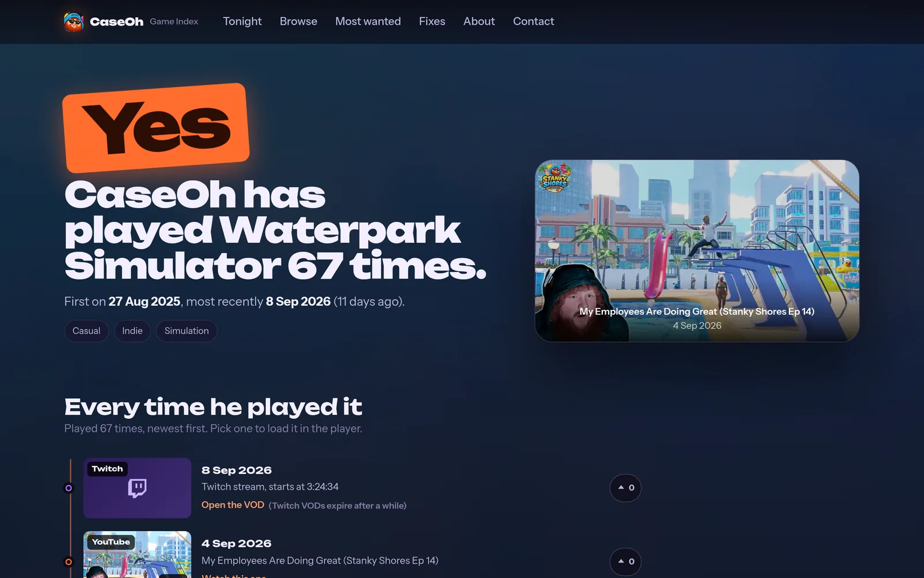Click 'My Employees Are Doing Great' entry title
The width and height of the screenshot is (924, 578).
click(x=320, y=561)
